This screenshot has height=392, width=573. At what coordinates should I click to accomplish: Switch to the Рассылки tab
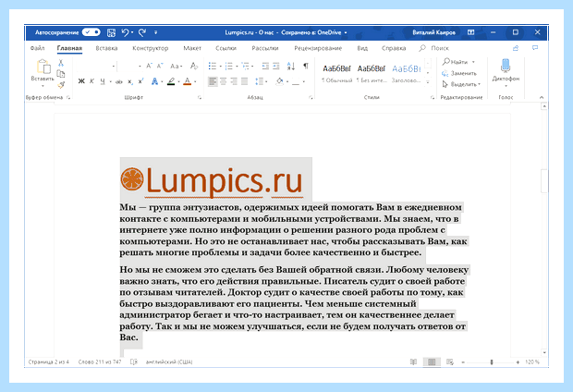coord(265,48)
